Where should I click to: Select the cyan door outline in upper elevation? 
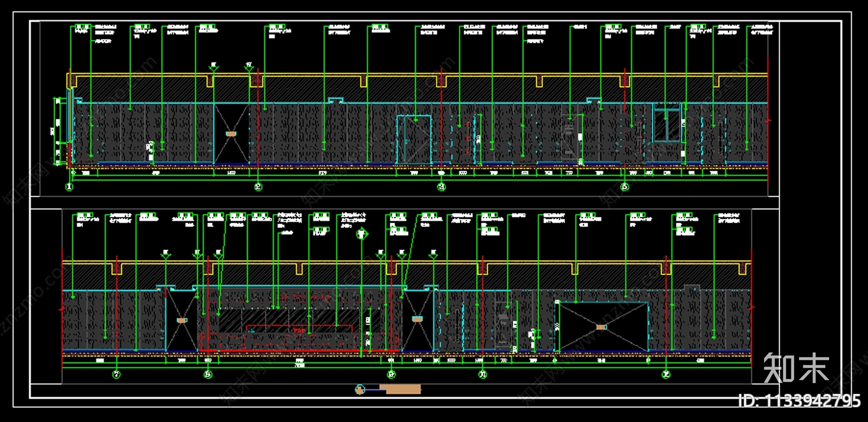[x=414, y=139]
